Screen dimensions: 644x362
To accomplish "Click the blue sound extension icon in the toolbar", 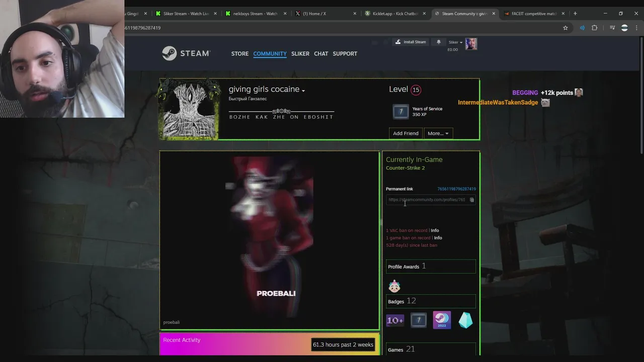I will point(582,28).
